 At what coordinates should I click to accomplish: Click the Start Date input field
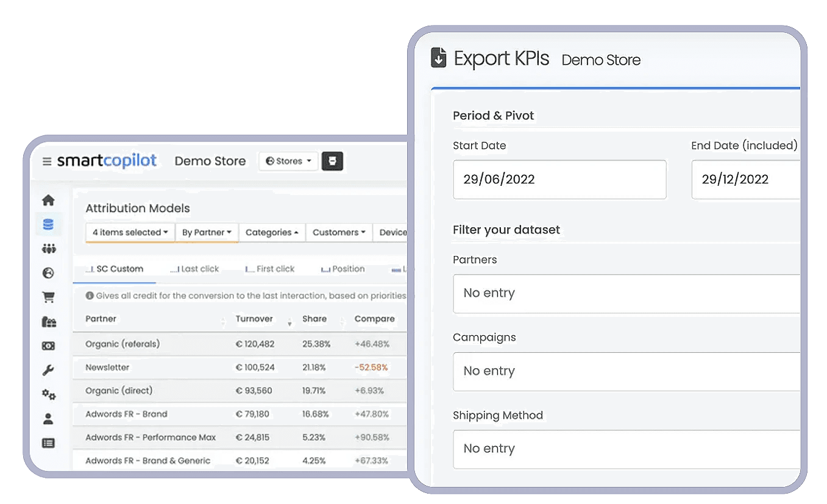(559, 180)
